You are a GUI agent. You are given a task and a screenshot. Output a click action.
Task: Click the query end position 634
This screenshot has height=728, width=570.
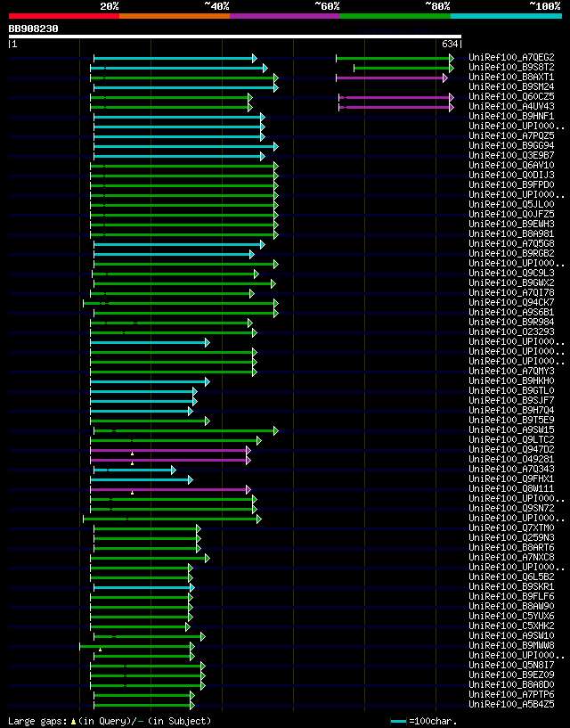click(450, 44)
